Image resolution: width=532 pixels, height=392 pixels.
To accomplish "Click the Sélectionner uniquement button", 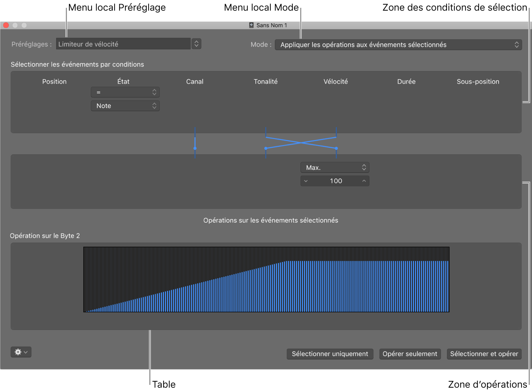I will [330, 354].
